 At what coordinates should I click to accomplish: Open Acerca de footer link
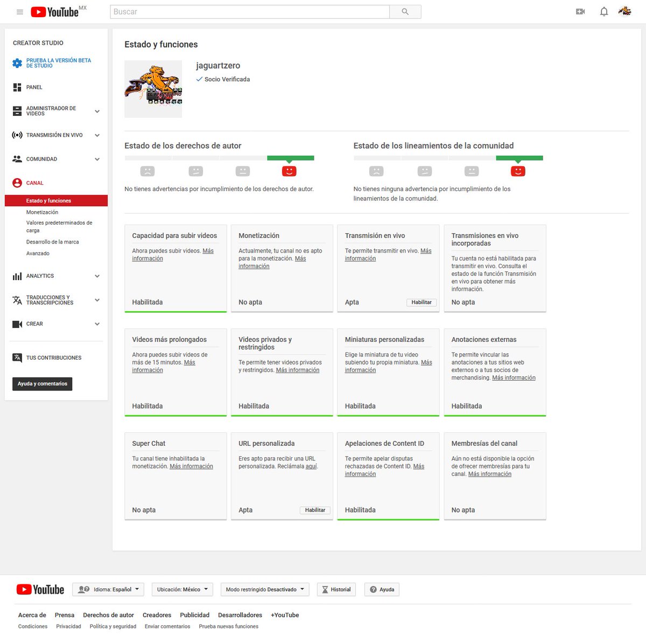[x=32, y=615]
